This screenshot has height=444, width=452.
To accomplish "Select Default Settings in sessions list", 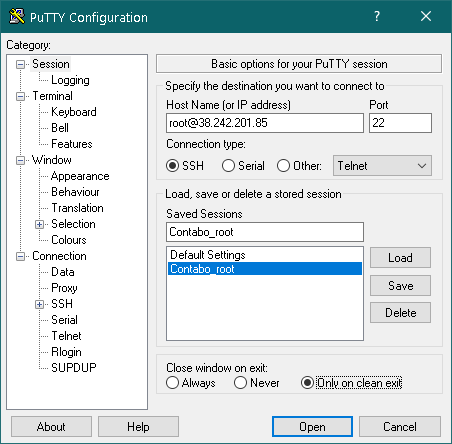I will click(265, 255).
